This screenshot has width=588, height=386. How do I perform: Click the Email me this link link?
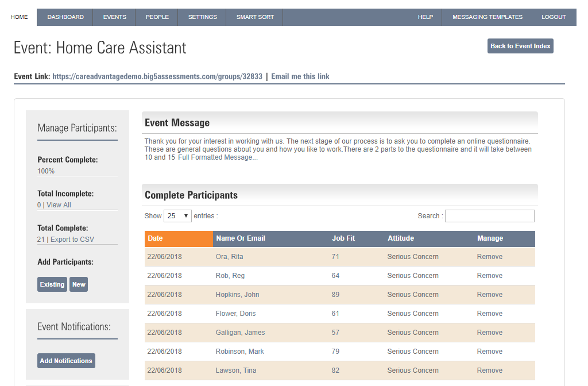pyautogui.click(x=300, y=76)
